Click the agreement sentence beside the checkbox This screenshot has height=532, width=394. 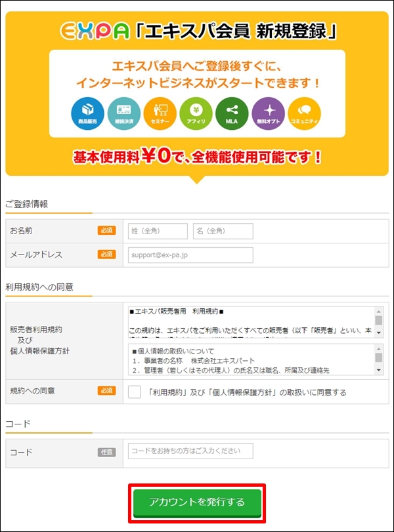pyautogui.click(x=247, y=392)
